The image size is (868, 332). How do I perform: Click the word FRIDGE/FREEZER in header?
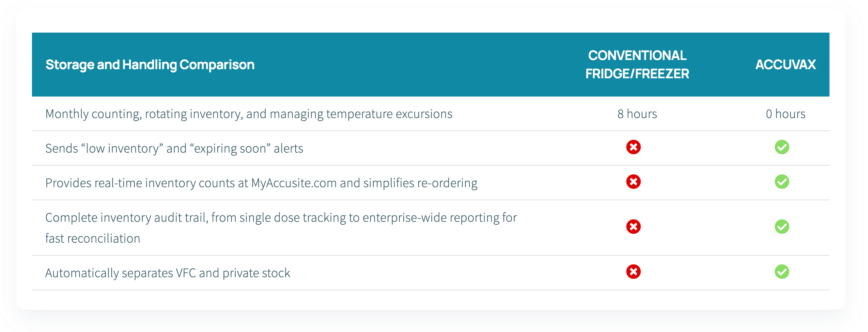[x=637, y=74]
